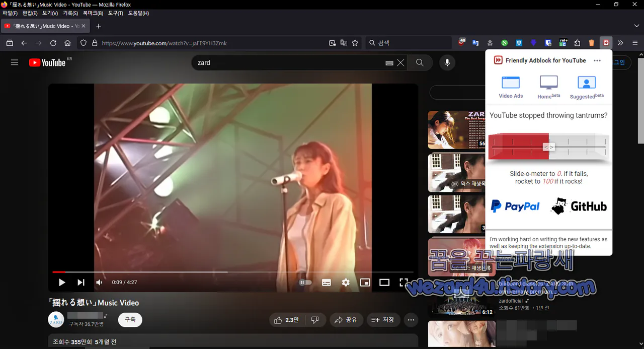The width and height of the screenshot is (644, 349).
Task: Enter fullscreen mode
Action: 404,283
